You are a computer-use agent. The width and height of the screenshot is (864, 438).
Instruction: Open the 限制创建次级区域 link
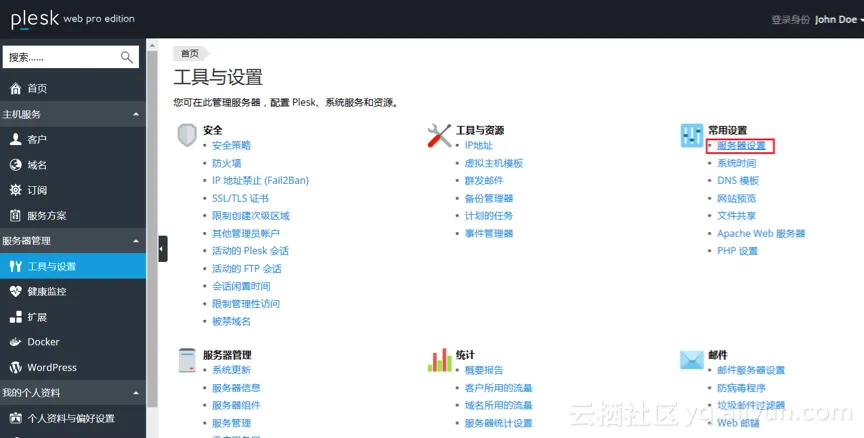[x=251, y=216]
